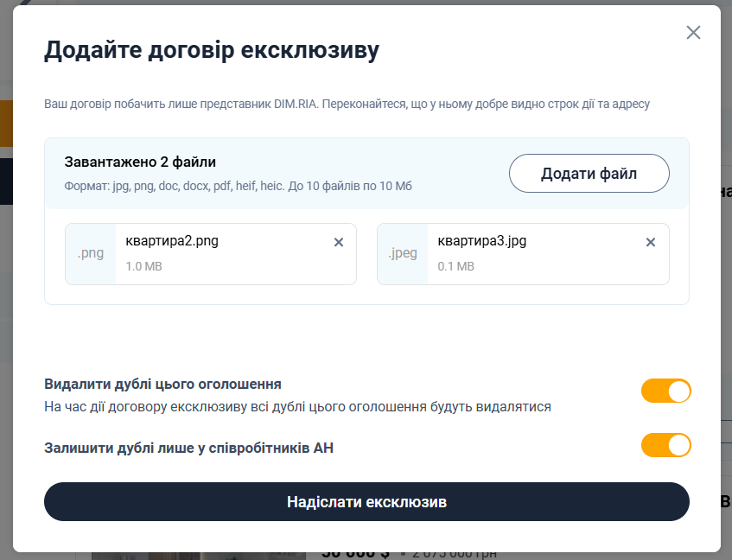The width and height of the screenshot is (732, 560).
Task: Disable Видалити дублі цього оголошення toggle
Action: 665,391
